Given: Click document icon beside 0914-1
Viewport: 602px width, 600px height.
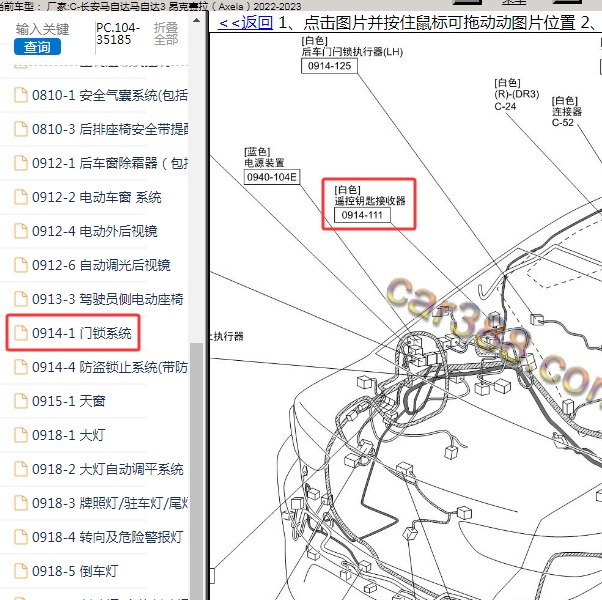Looking at the screenshot, I should (21, 333).
